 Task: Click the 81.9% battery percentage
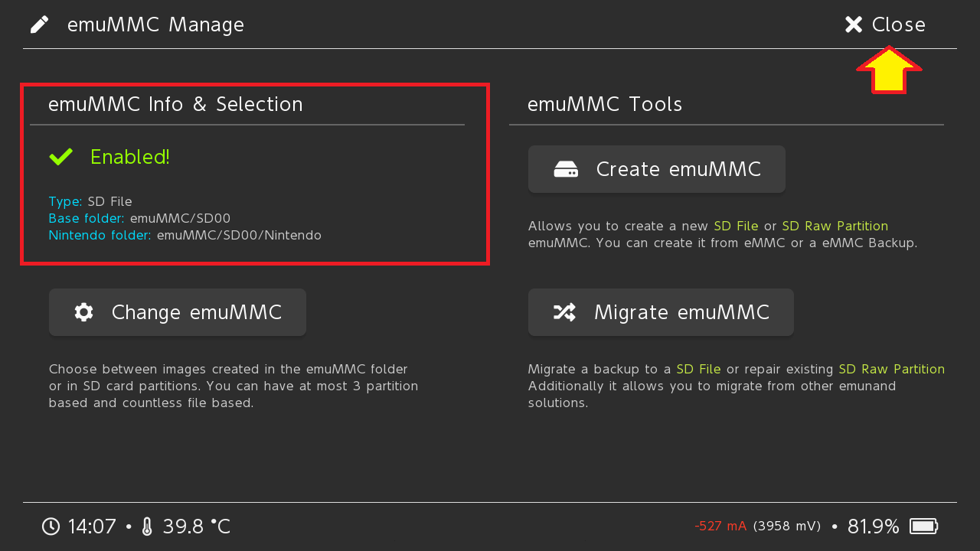(x=873, y=527)
